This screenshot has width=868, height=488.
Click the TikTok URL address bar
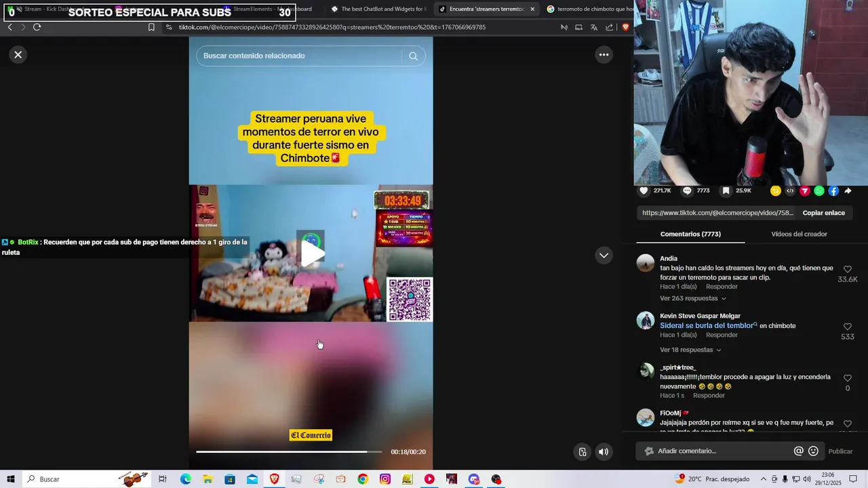[x=332, y=27]
